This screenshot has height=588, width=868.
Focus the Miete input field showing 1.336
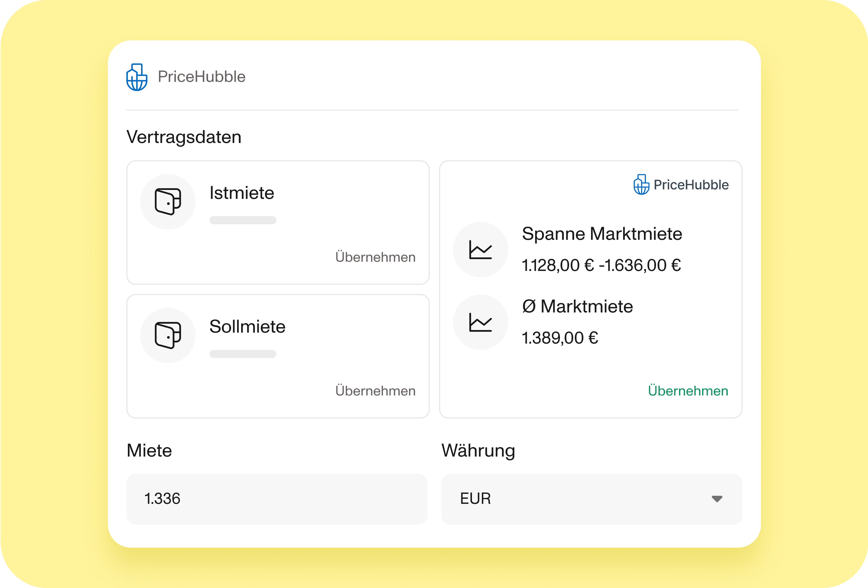[277, 499]
